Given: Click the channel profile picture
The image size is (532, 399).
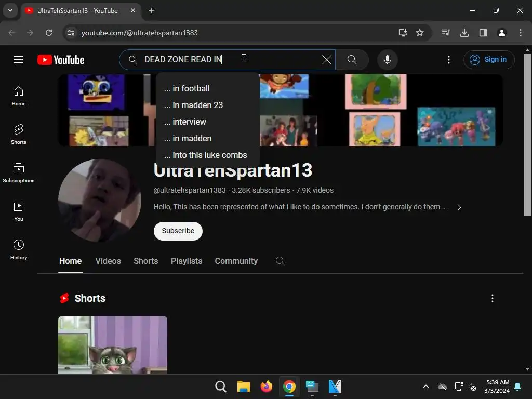Looking at the screenshot, I should (x=99, y=201).
